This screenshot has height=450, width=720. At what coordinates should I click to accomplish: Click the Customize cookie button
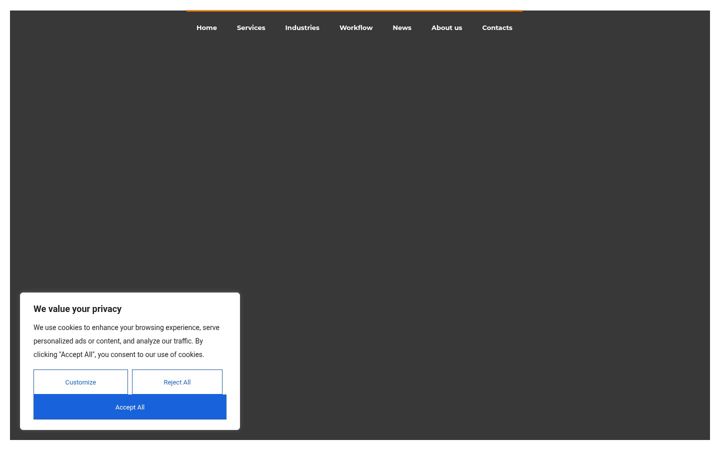coord(80,382)
